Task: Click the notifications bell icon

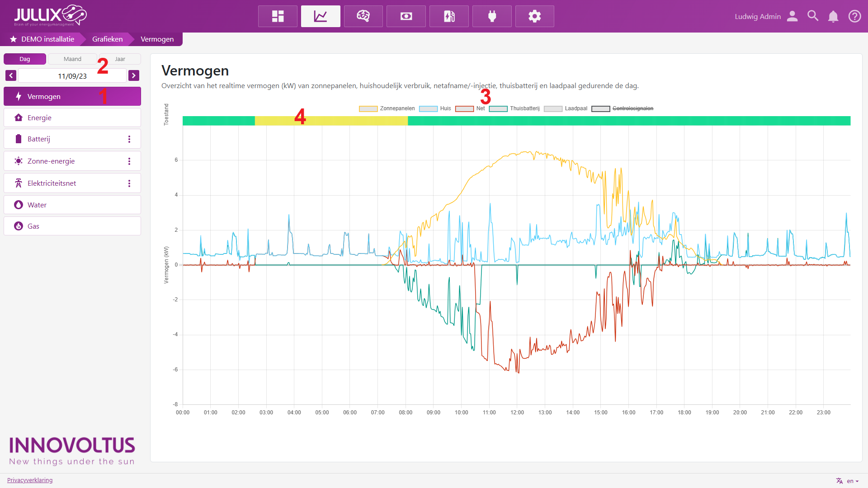Action: [x=833, y=16]
